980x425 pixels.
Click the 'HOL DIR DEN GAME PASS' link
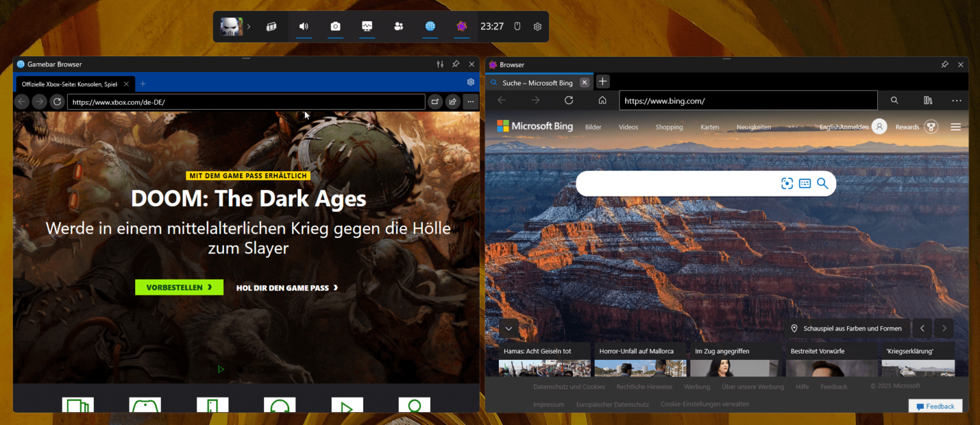point(286,287)
